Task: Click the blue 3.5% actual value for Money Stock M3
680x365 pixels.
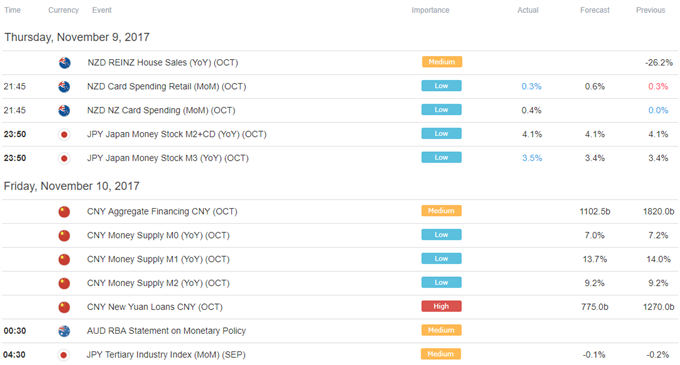Action: click(x=532, y=158)
